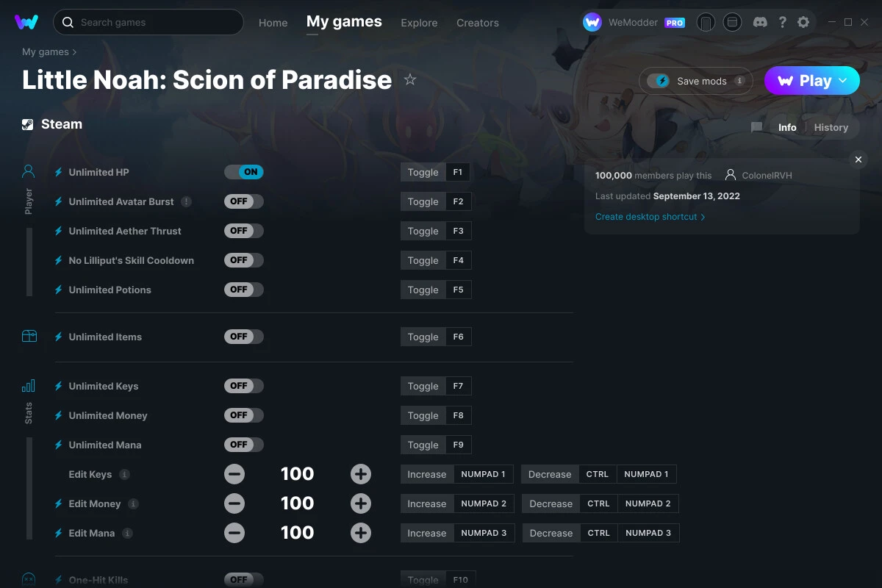Click the plus icon for Edit Money
882x588 pixels.
coord(360,503)
